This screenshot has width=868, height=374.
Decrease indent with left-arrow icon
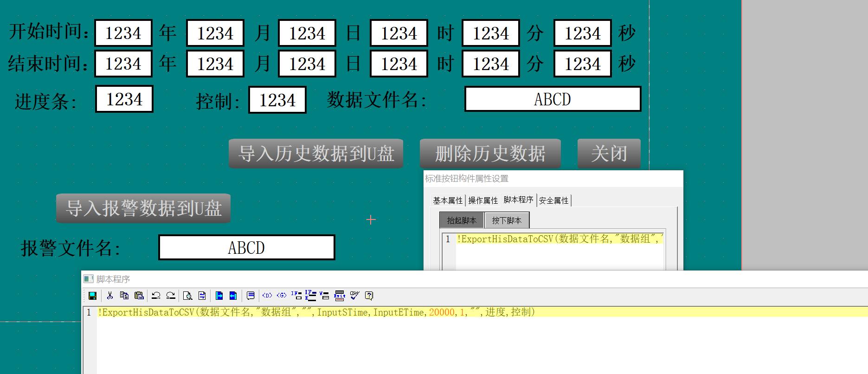point(233,296)
